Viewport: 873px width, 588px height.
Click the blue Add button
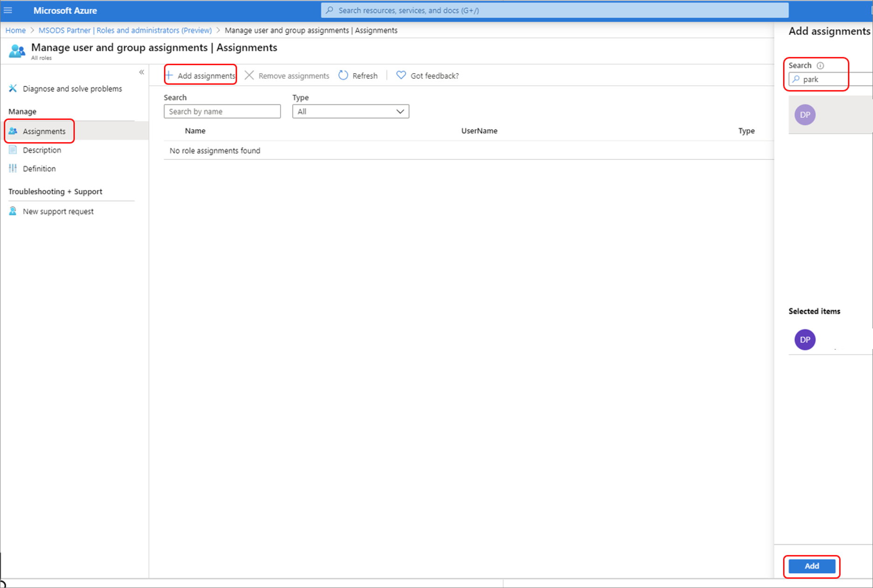(811, 566)
